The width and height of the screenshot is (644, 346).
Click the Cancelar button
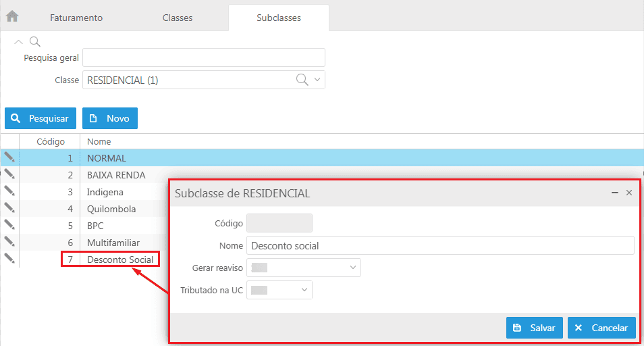point(601,328)
